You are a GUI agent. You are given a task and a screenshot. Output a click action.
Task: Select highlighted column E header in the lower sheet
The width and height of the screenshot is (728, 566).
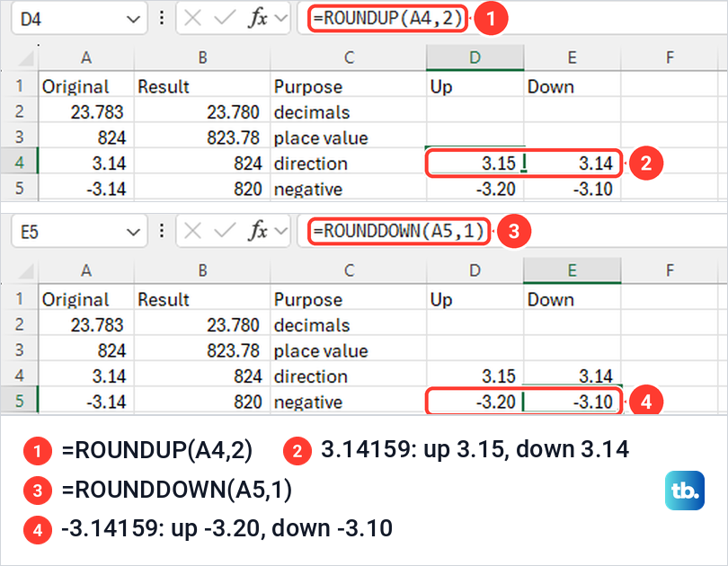573,270
